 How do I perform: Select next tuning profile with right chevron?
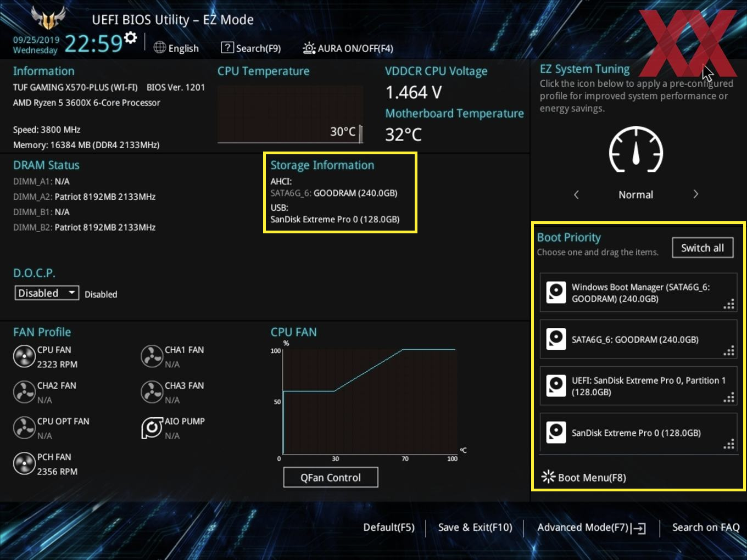click(x=695, y=194)
